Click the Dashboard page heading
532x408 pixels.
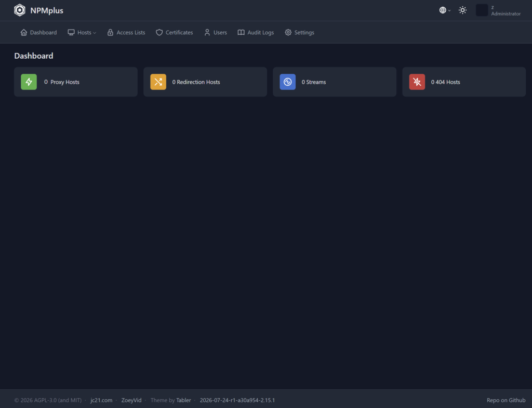[34, 56]
